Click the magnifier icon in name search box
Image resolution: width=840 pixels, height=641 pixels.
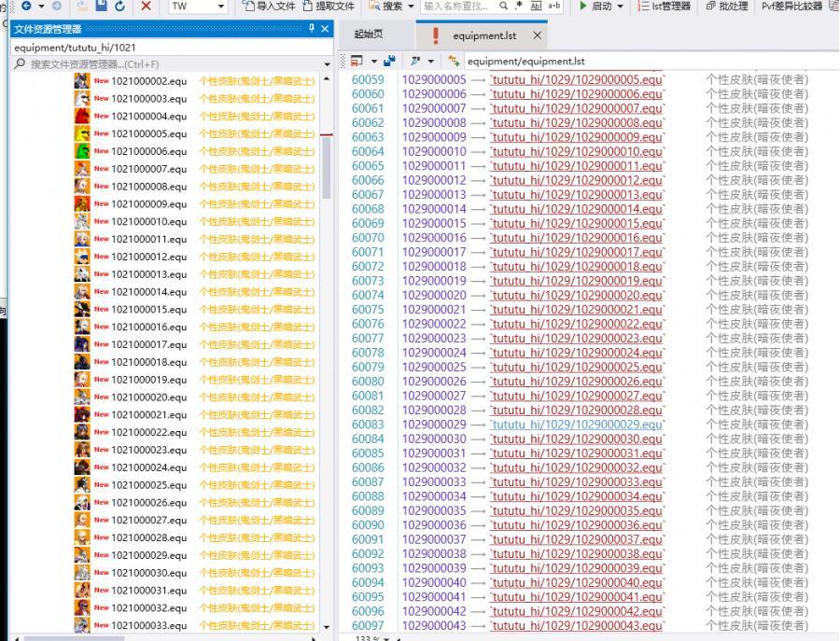(504, 6)
